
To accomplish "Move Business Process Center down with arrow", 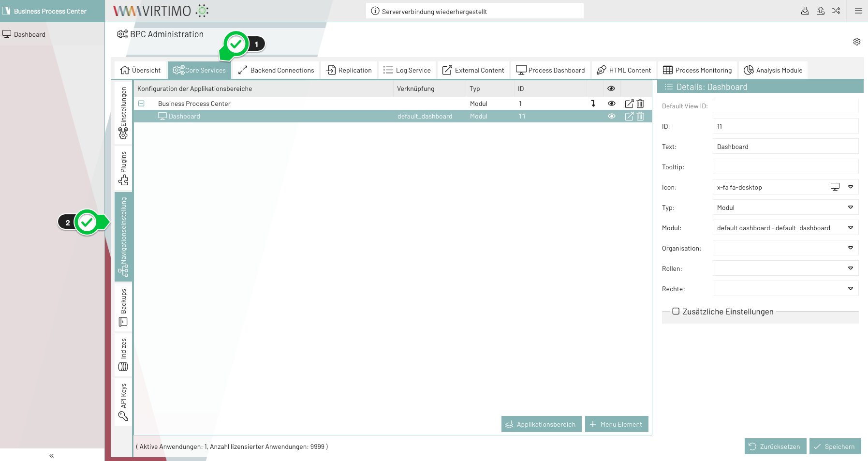I will [x=593, y=104].
